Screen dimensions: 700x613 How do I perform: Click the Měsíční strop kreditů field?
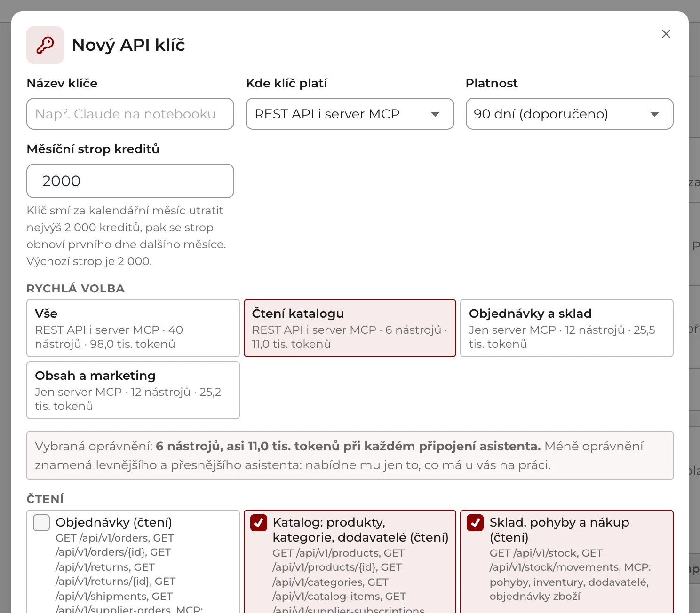point(130,181)
